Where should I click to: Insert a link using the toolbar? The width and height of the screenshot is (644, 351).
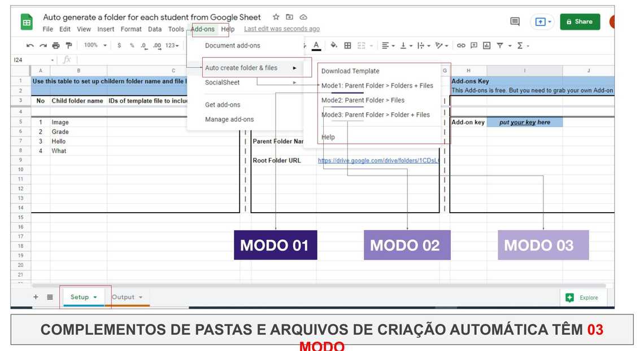point(461,46)
